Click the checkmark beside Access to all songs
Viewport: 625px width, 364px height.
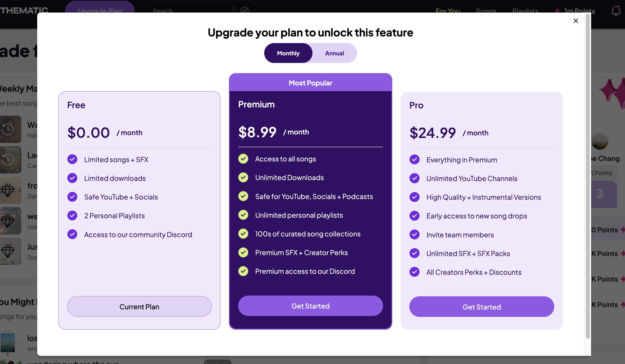[x=243, y=159]
